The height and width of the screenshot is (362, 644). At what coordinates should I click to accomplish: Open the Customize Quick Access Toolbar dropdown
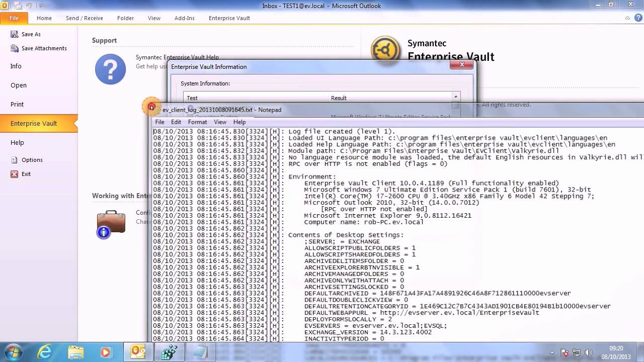click(x=40, y=6)
